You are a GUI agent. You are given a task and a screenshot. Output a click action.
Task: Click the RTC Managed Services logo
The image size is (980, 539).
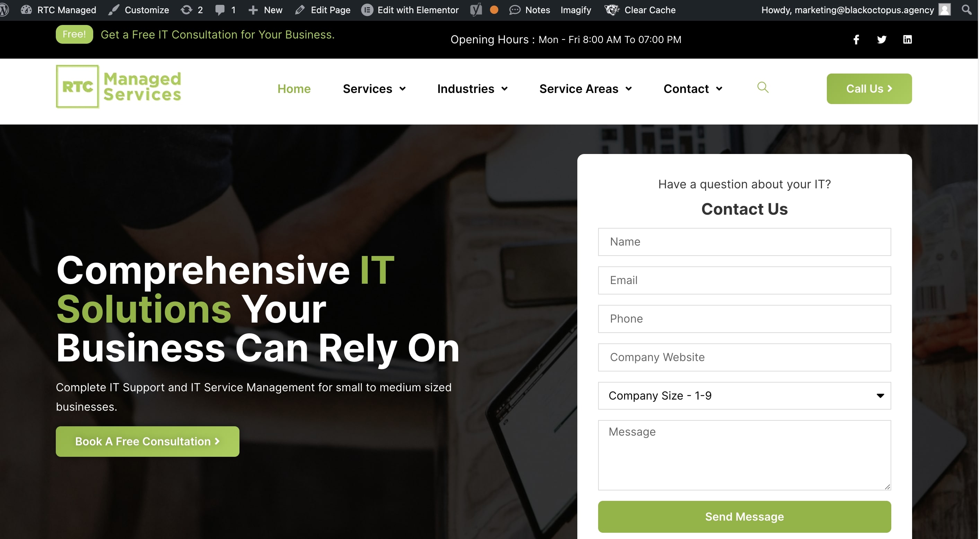click(119, 87)
